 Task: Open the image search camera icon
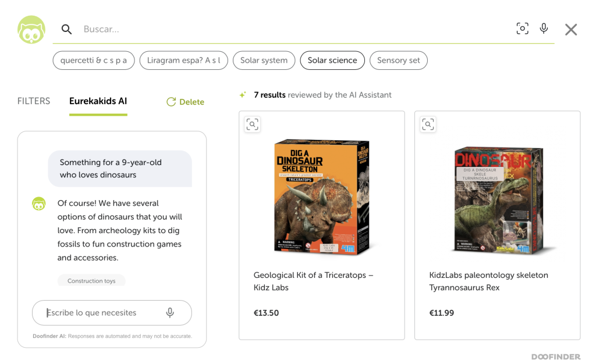[522, 28]
